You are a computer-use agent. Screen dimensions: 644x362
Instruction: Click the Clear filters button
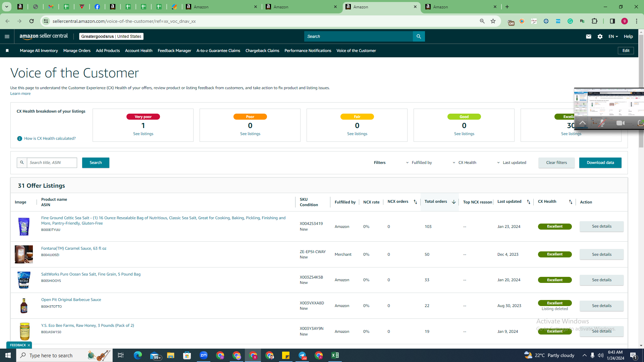pos(556,163)
